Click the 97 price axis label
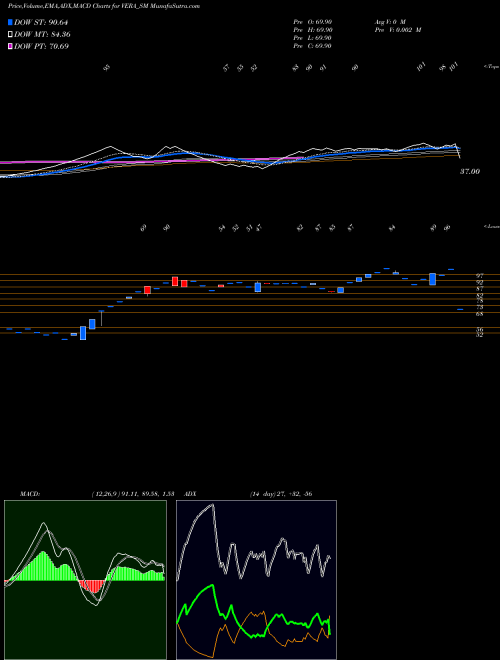 click(479, 276)
